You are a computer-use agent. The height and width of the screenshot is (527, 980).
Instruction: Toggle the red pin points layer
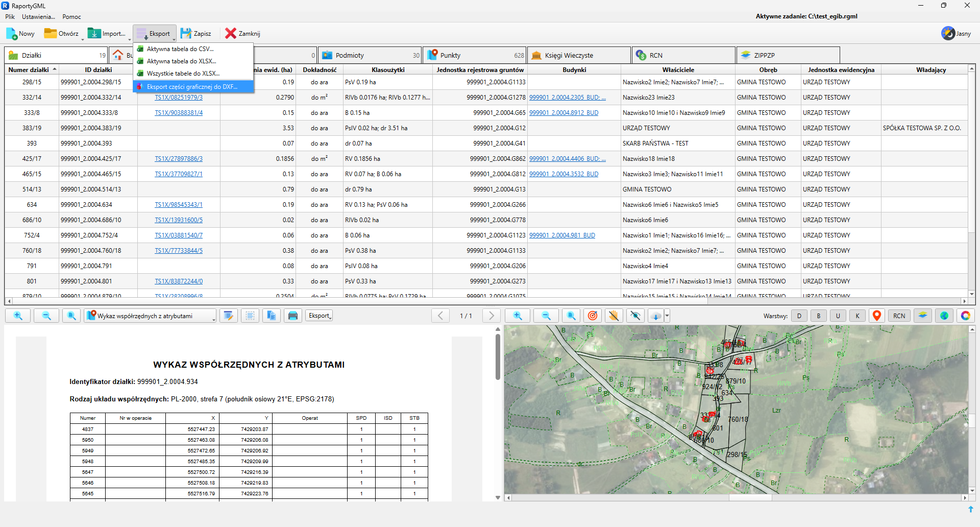tap(877, 316)
